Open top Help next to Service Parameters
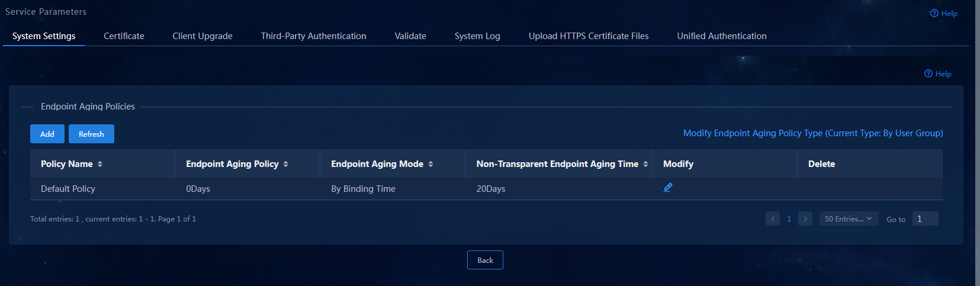Screen dimensions: 980x286 click(943, 13)
